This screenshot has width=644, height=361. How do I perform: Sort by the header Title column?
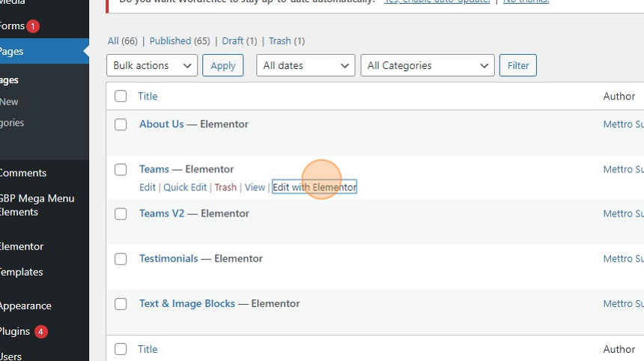click(148, 96)
